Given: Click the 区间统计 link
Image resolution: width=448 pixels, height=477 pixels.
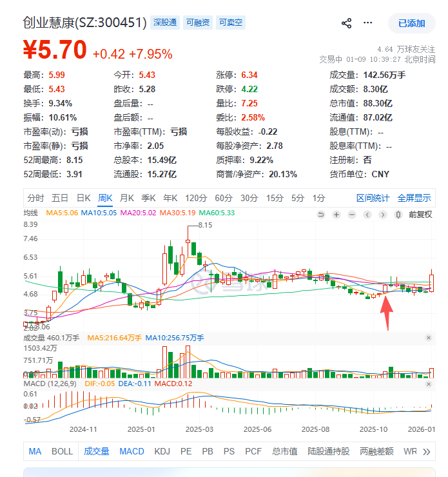Looking at the screenshot, I should pos(373,198).
